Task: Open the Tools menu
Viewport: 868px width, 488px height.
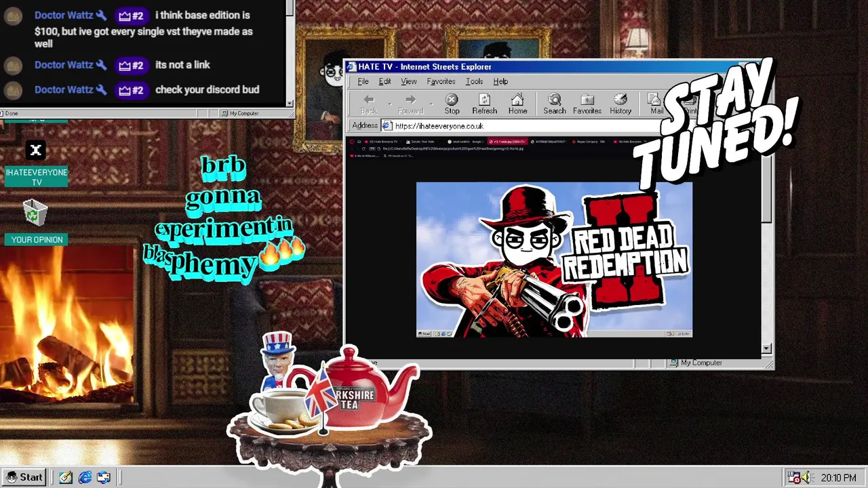Action: tap(474, 81)
